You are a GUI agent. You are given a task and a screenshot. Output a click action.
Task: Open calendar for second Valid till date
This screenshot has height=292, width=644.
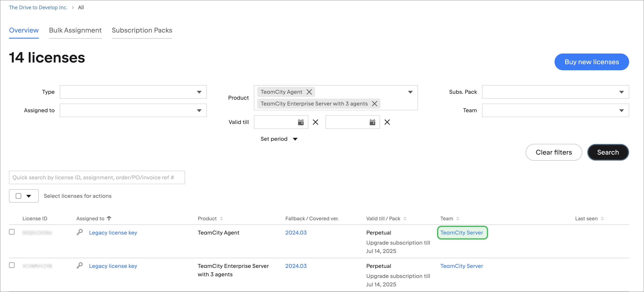(372, 122)
